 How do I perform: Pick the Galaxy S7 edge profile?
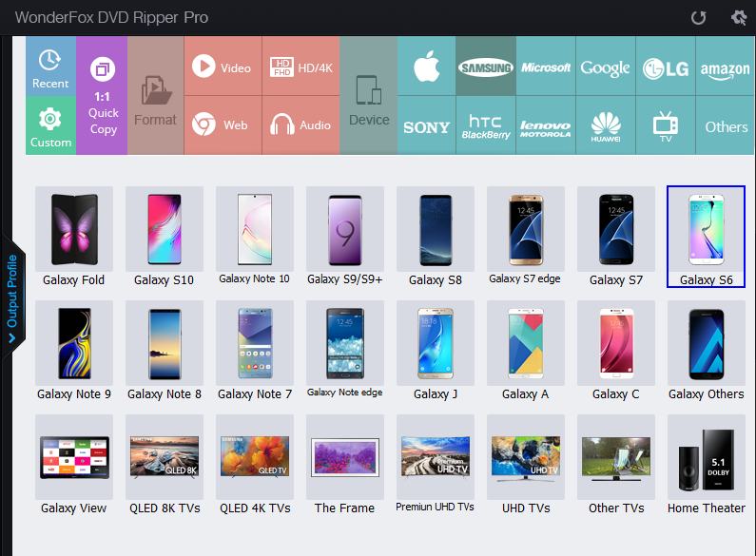[x=526, y=237]
